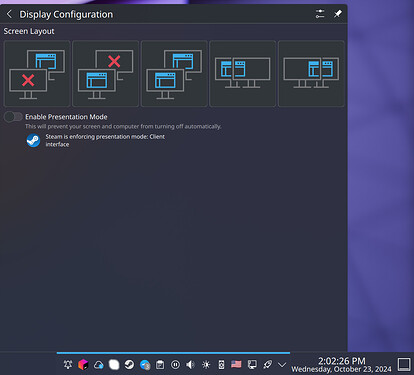This screenshot has height=375, width=414.
Task: Click the white rounded square tray icon
Action: pos(114,364)
